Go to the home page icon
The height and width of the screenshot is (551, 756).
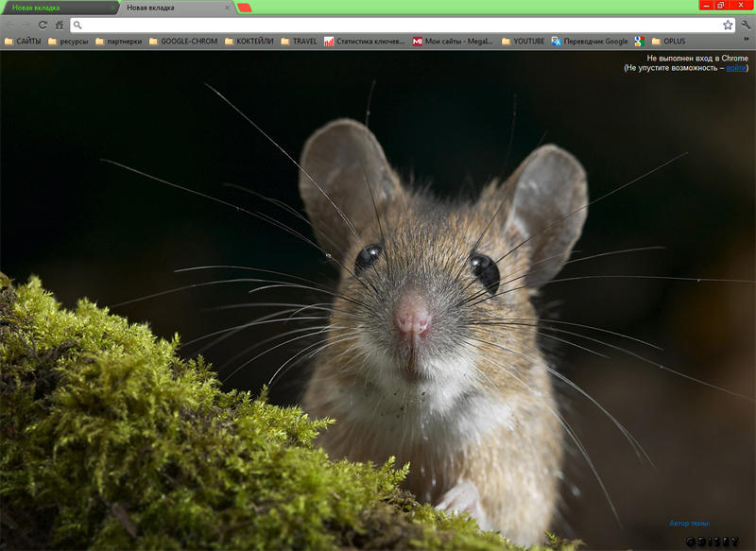point(60,26)
